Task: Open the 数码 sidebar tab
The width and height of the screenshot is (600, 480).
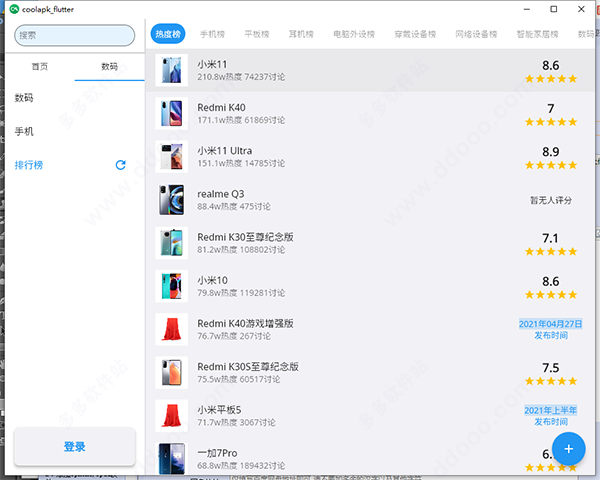Action: pyautogui.click(x=109, y=67)
